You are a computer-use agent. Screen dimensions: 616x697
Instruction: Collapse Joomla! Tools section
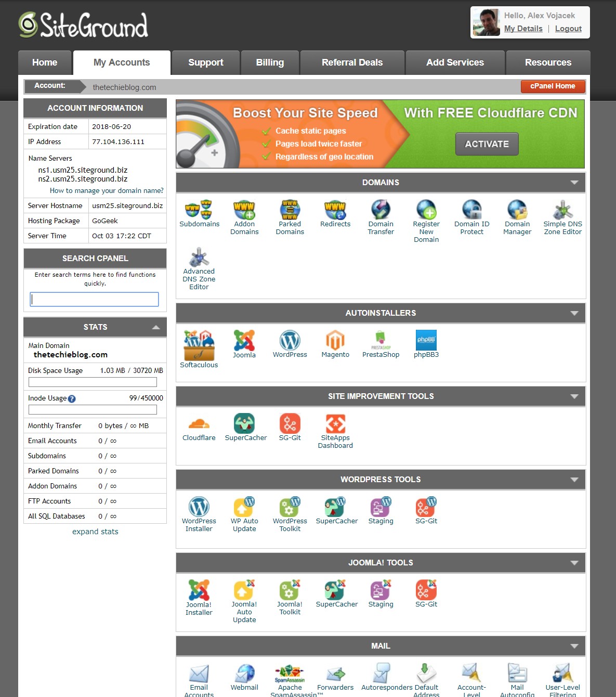[x=574, y=563]
